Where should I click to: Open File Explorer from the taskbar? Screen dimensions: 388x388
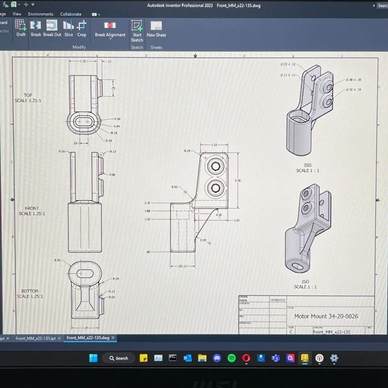tap(202, 358)
